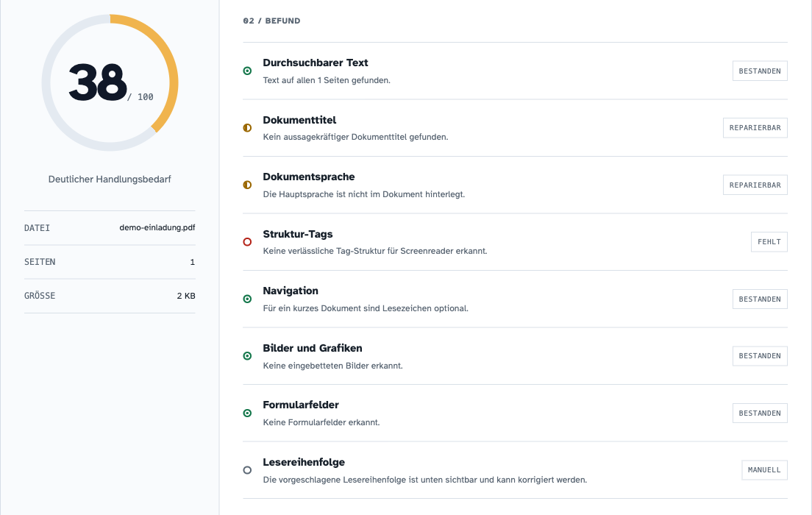Viewport: 812px width, 515px height.
Task: Click the green icon beside Bilder und Grafiken
Action: pyautogui.click(x=248, y=356)
